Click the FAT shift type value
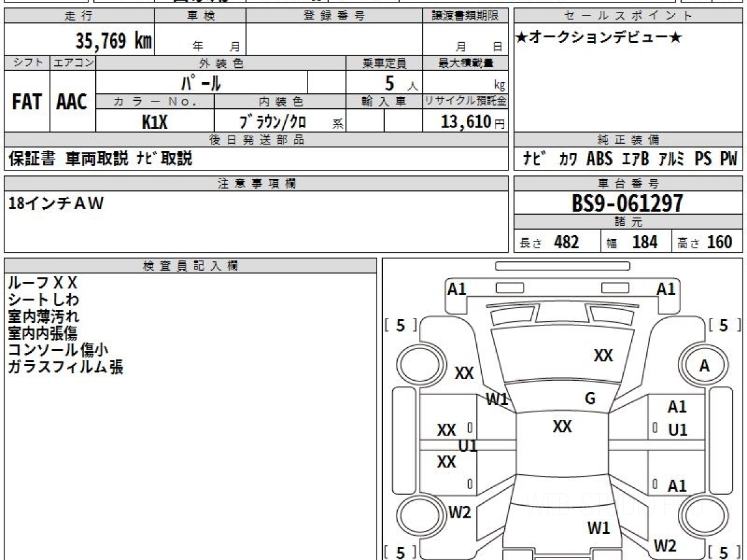747x560 pixels. (x=27, y=103)
